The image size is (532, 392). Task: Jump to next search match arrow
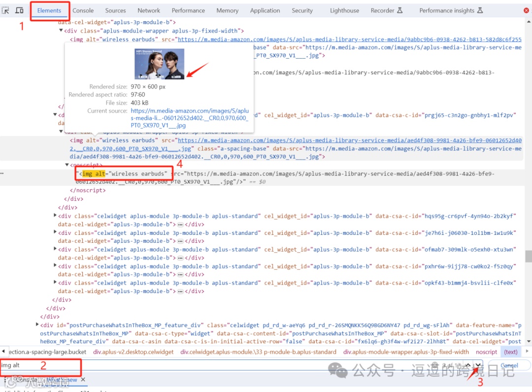(x=478, y=365)
